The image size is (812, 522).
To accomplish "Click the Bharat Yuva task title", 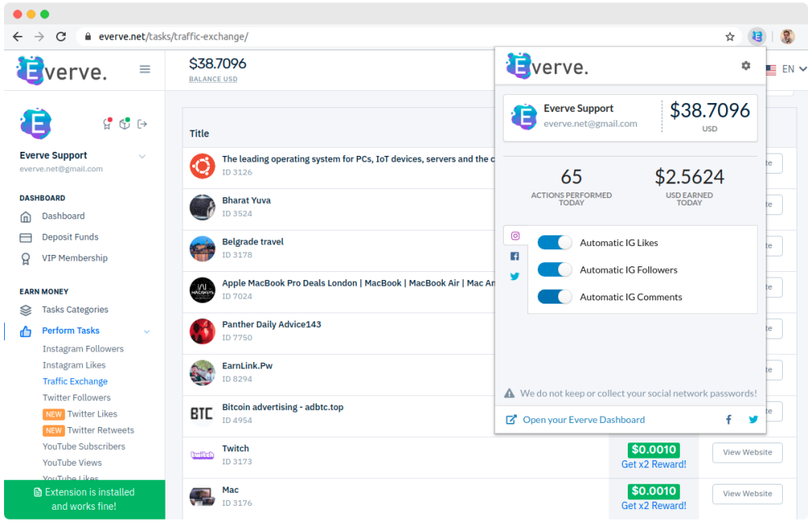I will [246, 200].
